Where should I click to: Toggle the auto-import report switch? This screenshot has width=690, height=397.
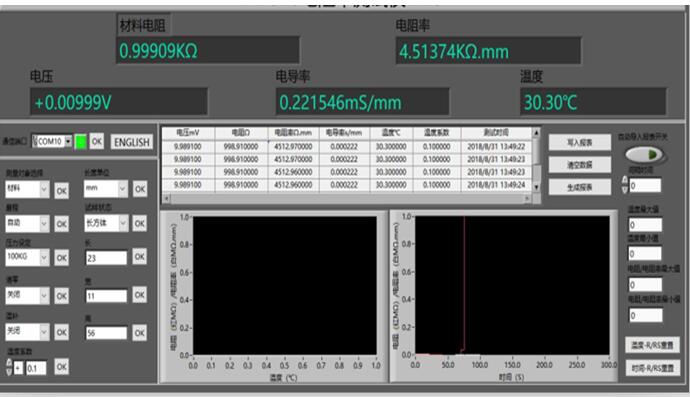click(x=645, y=154)
